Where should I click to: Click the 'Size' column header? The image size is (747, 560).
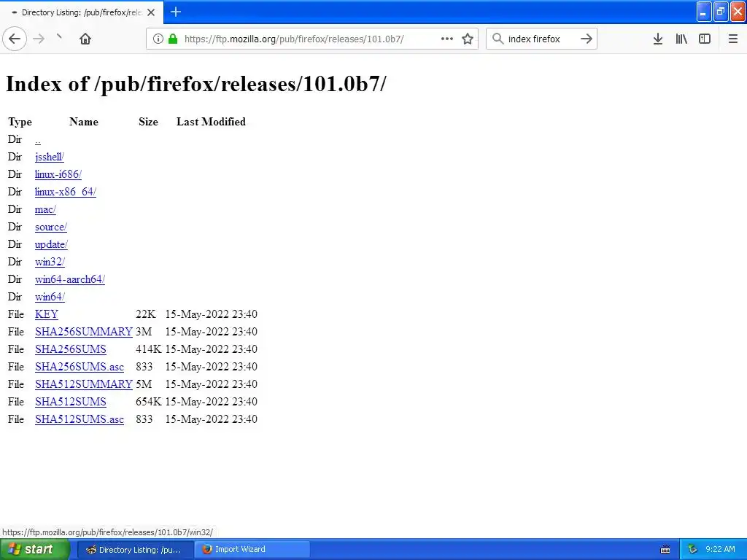[x=148, y=122]
